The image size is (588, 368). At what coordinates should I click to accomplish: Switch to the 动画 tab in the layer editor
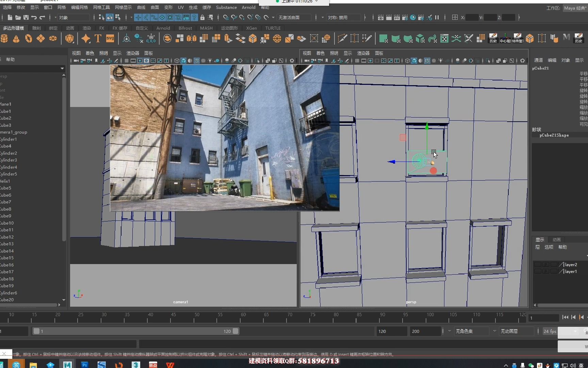click(x=557, y=239)
